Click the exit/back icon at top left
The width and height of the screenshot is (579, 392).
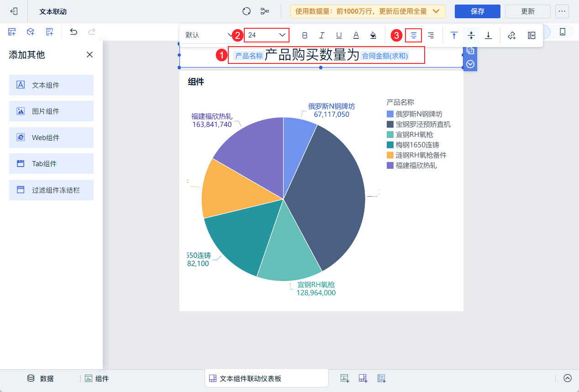[14, 11]
